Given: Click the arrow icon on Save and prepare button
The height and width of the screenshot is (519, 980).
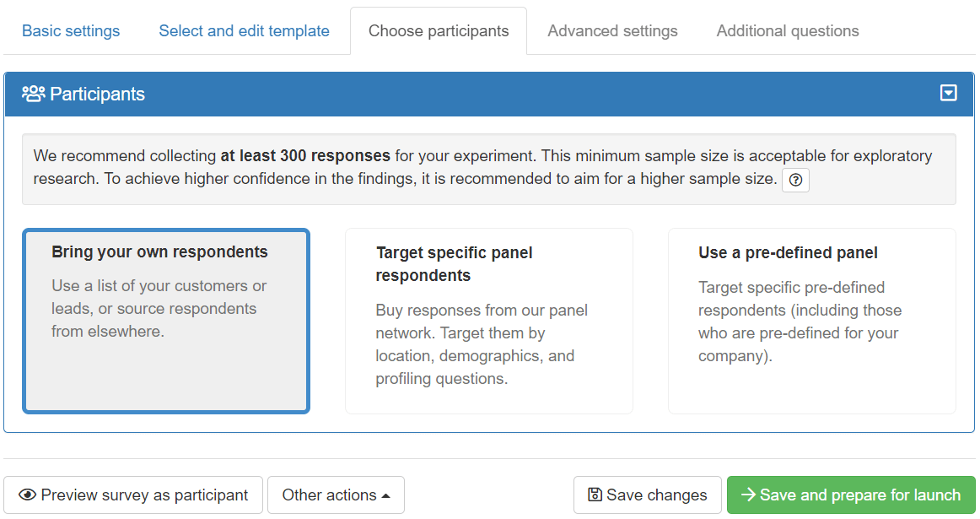Looking at the screenshot, I should pyautogui.click(x=747, y=495).
